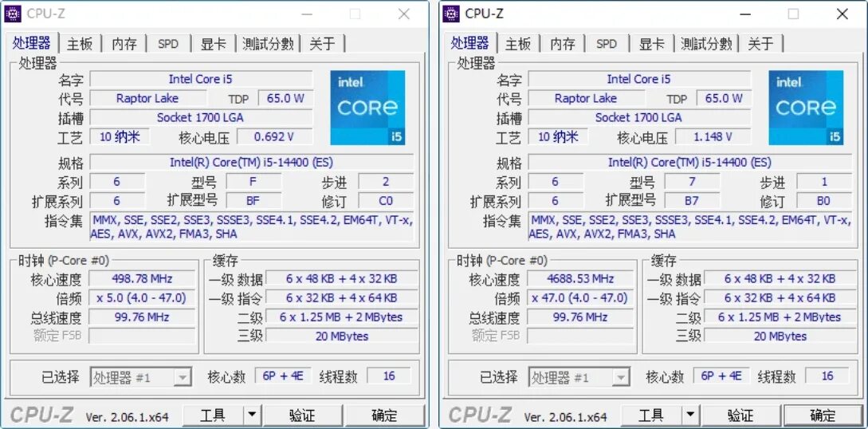Click Socket 1700 LGA in right window
868x429 pixels.
(638, 117)
